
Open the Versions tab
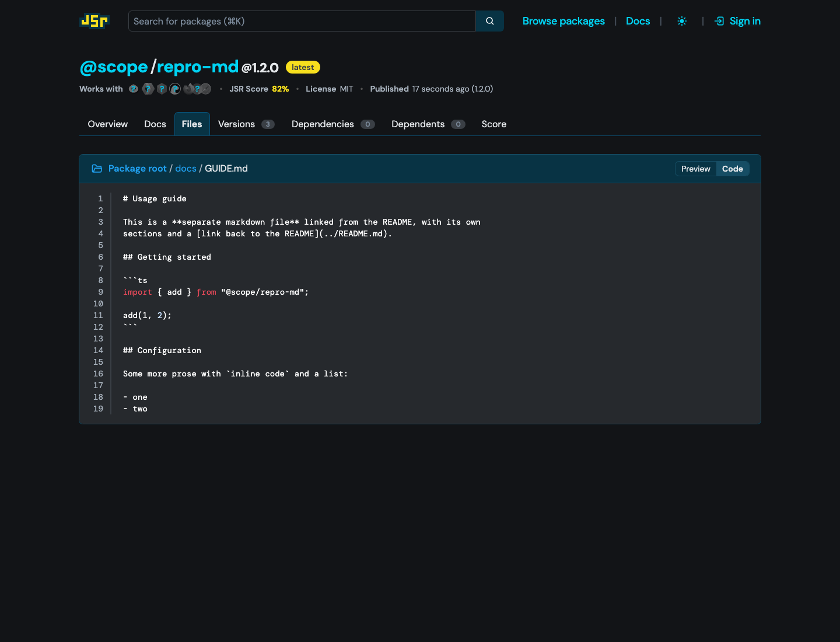[246, 124]
